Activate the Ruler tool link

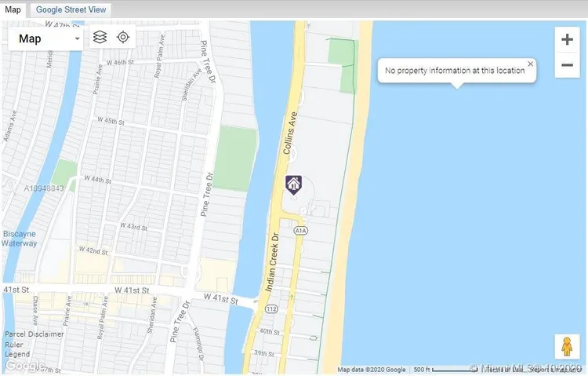click(x=15, y=344)
